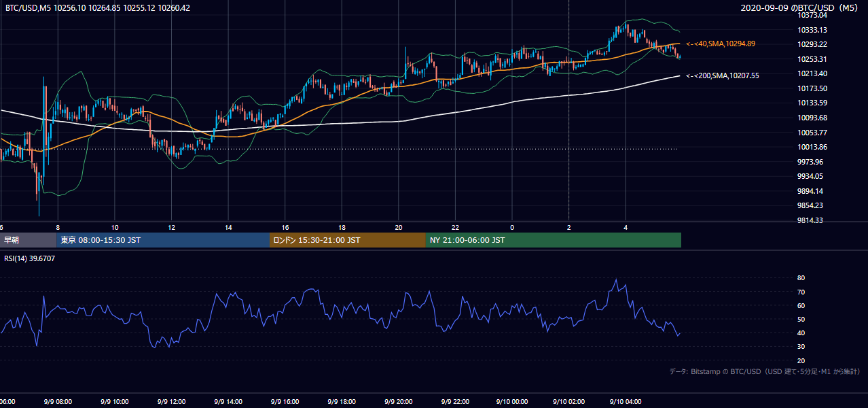Click the hour 16 label under price chart
868x408 pixels.
pos(285,227)
